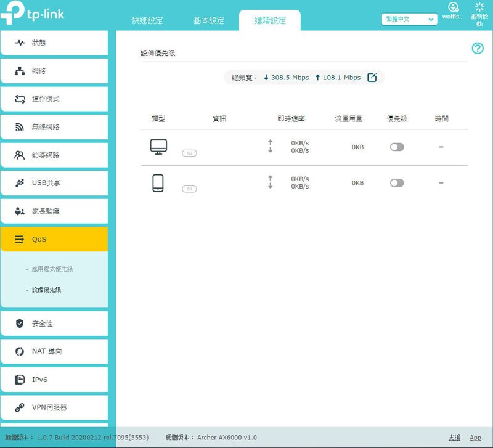Open the IPv6 menu
This screenshot has height=448, width=493.
tap(54, 380)
